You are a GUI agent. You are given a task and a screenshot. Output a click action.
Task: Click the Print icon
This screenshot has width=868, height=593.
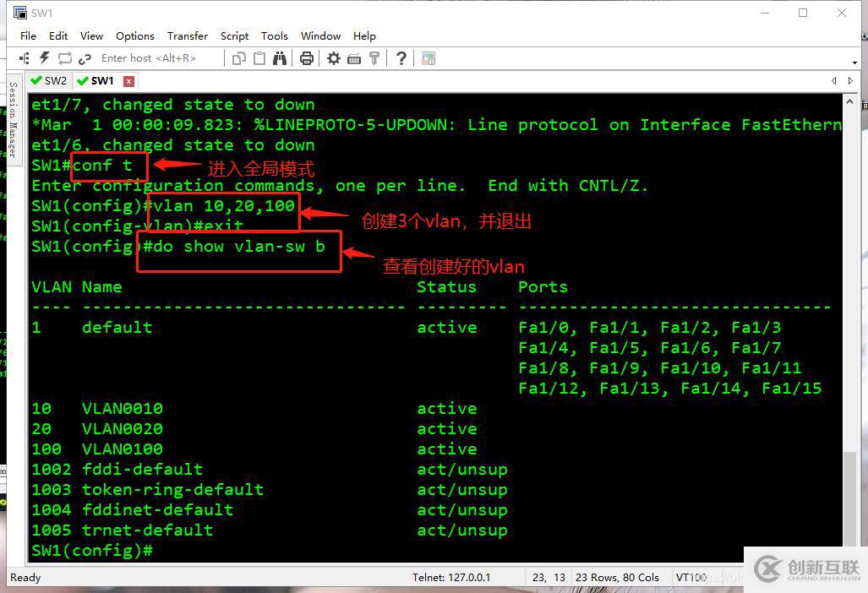(x=307, y=58)
